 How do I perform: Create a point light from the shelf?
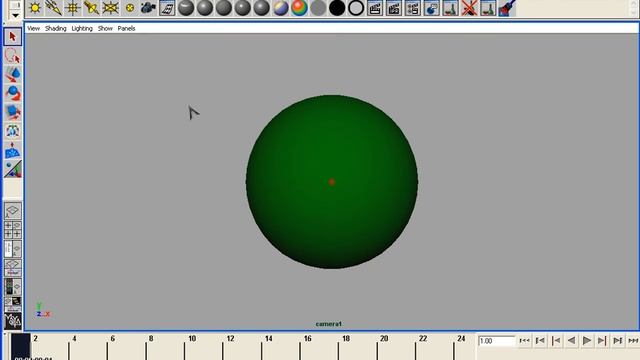coord(73,8)
